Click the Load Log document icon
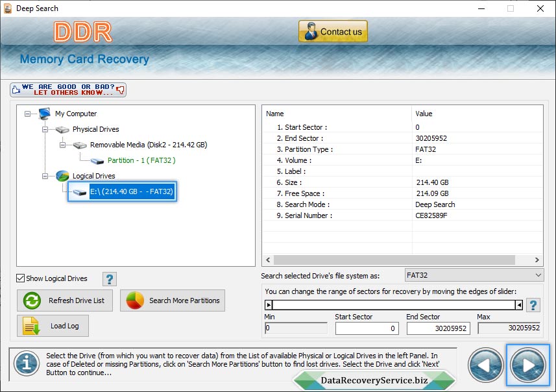 pos(31,326)
